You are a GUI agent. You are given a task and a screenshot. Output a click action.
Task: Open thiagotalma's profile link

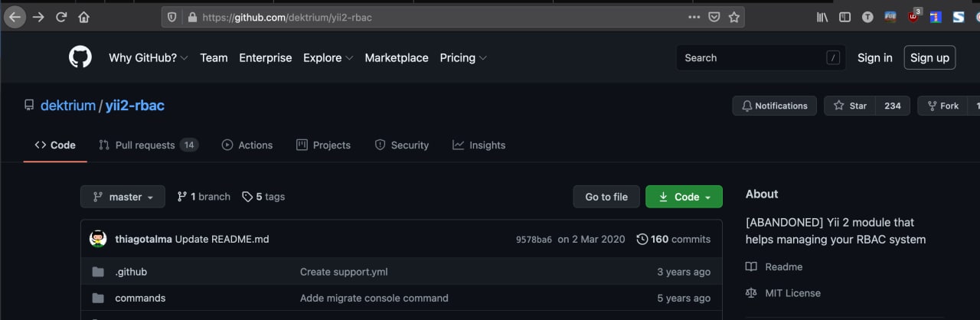[143, 239]
